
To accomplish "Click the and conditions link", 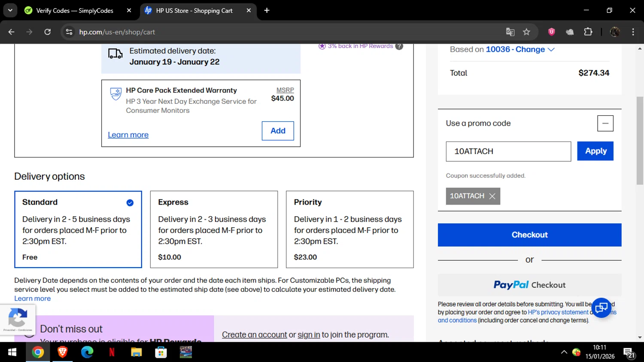I will coord(457,320).
